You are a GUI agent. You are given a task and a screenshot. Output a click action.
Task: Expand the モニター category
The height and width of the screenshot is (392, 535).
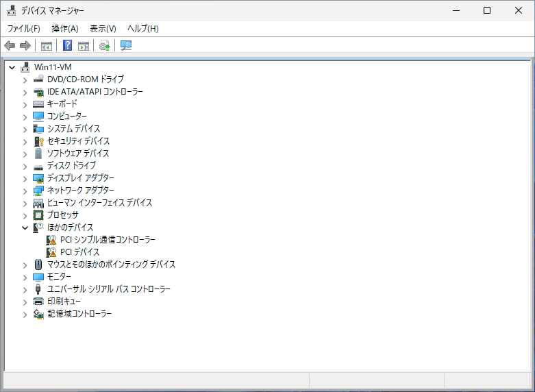coord(25,278)
